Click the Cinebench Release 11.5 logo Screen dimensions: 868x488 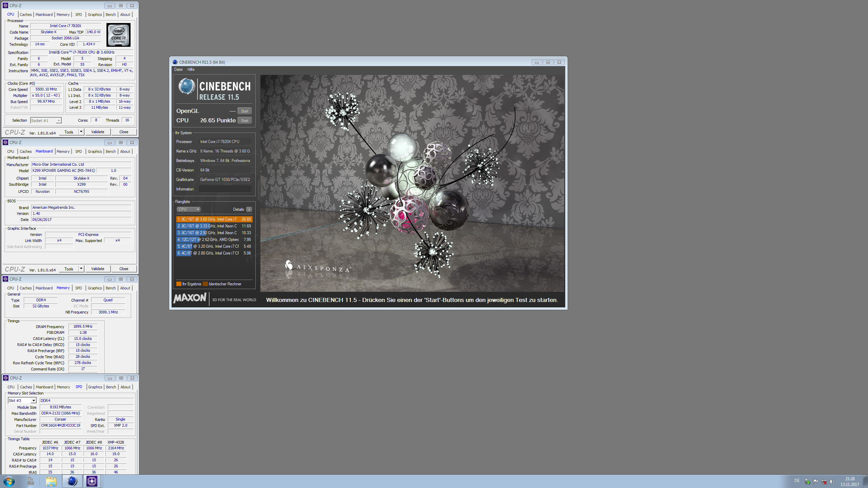click(x=214, y=89)
